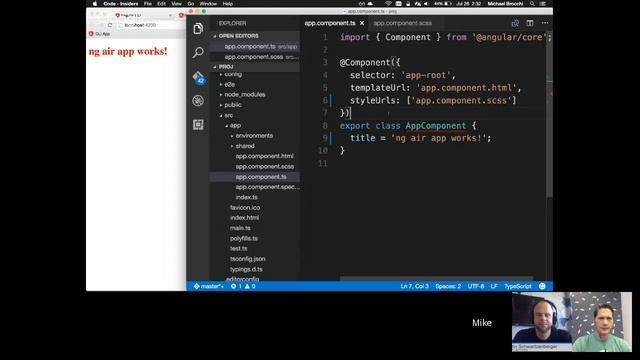
Task: Close the app.component.ts tab
Action: point(362,23)
